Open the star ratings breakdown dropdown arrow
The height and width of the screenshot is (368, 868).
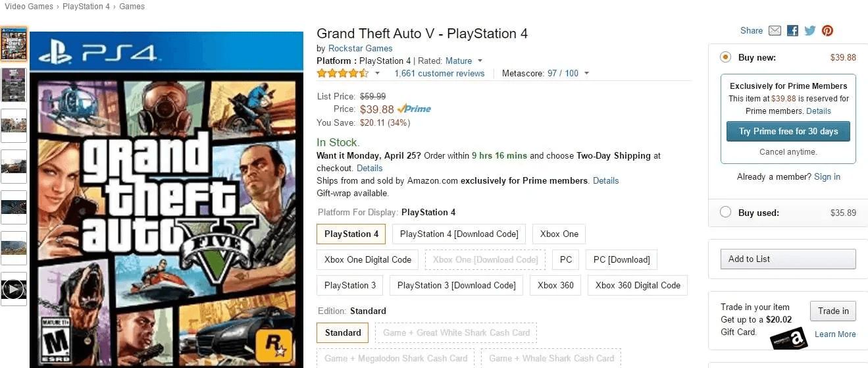(377, 74)
